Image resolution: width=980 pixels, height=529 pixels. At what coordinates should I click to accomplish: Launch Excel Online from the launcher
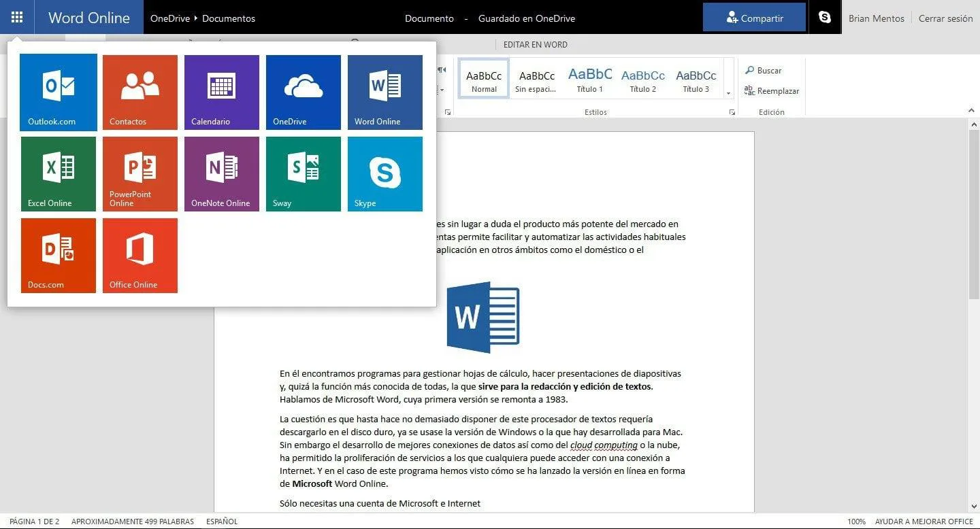point(59,173)
